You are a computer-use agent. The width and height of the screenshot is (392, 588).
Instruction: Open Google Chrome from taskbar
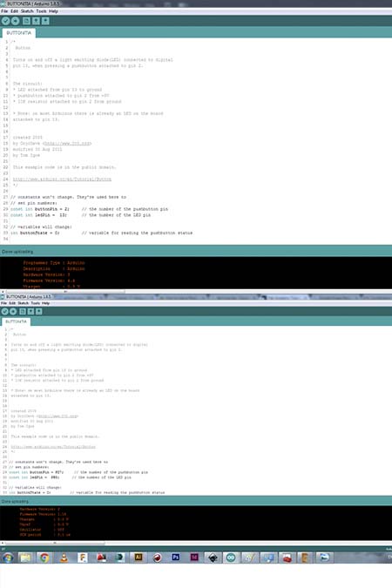(x=44, y=558)
